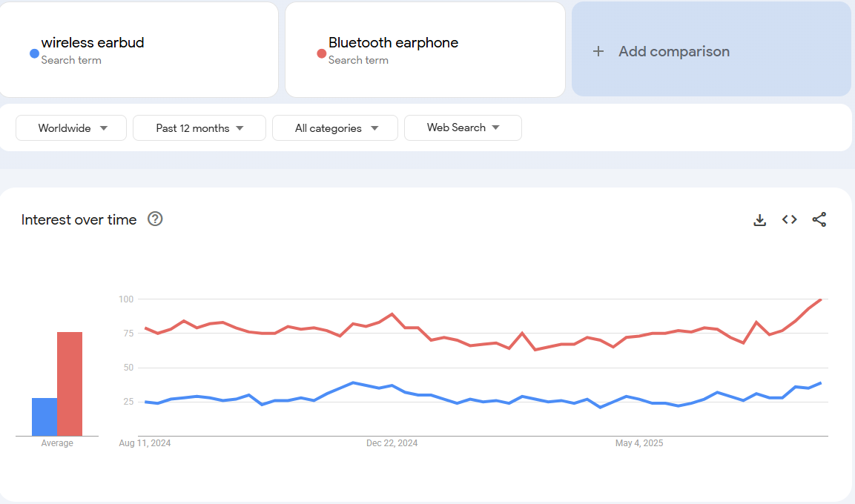The height and width of the screenshot is (504, 855).
Task: Share the Interest over time chart
Action: [x=819, y=219]
